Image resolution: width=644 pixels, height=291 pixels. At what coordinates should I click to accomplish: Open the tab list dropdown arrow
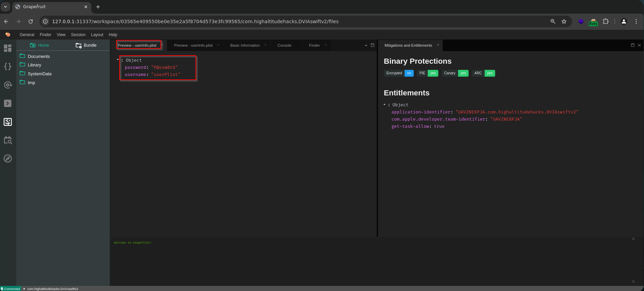[x=366, y=45]
